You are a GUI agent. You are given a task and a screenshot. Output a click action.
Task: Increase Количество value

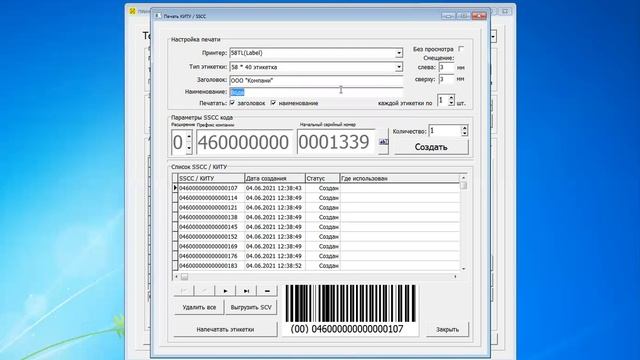(x=464, y=128)
